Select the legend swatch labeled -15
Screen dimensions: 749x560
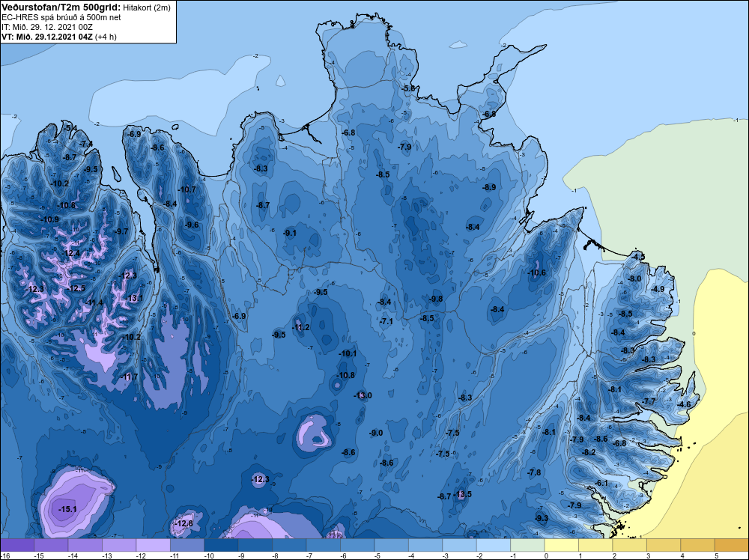tap(51, 545)
